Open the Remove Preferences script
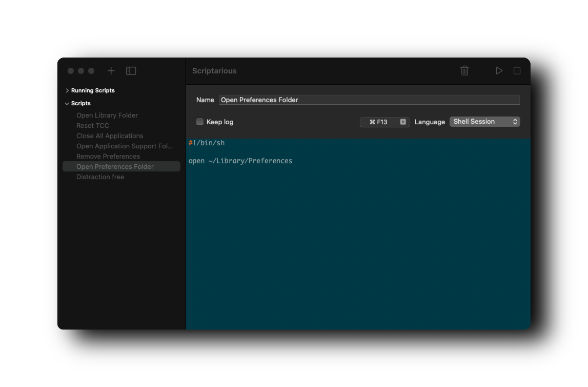The image size is (588, 387). (108, 156)
